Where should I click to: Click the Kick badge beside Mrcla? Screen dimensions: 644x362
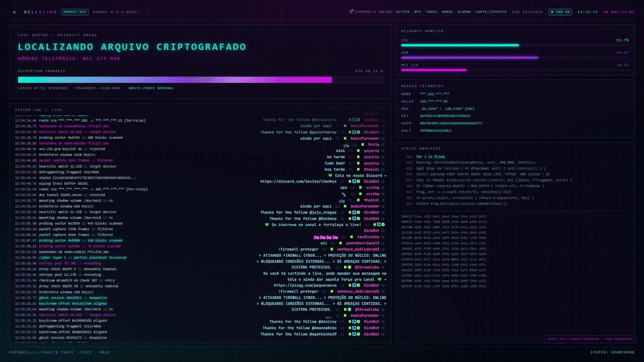[362, 144]
